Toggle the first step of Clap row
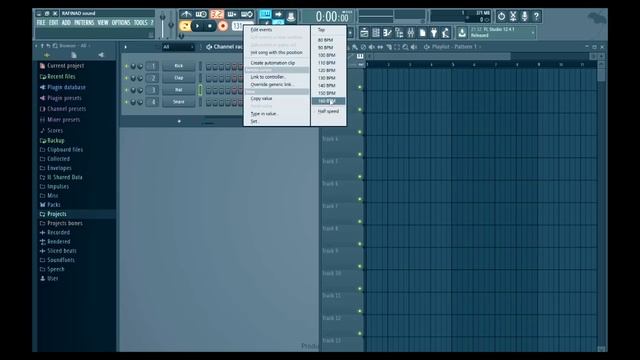 tap(208, 78)
